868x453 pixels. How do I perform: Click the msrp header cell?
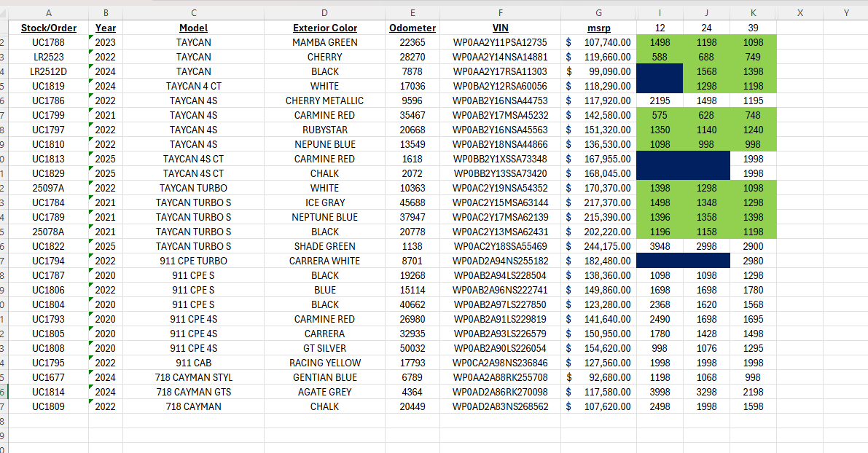(598, 28)
